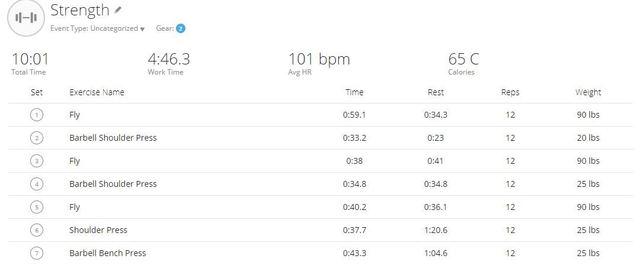
Task: Click the 20 lbs weight value
Action: (588, 138)
